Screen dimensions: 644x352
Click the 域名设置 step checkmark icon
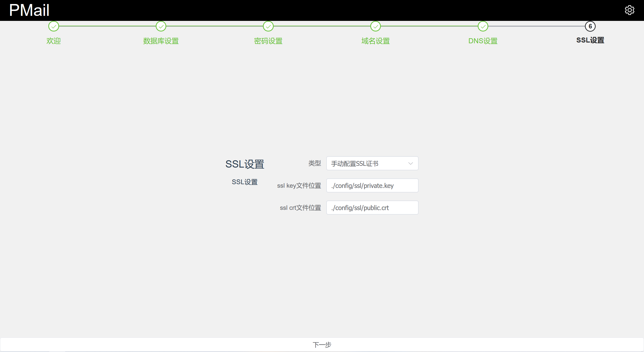point(376,26)
